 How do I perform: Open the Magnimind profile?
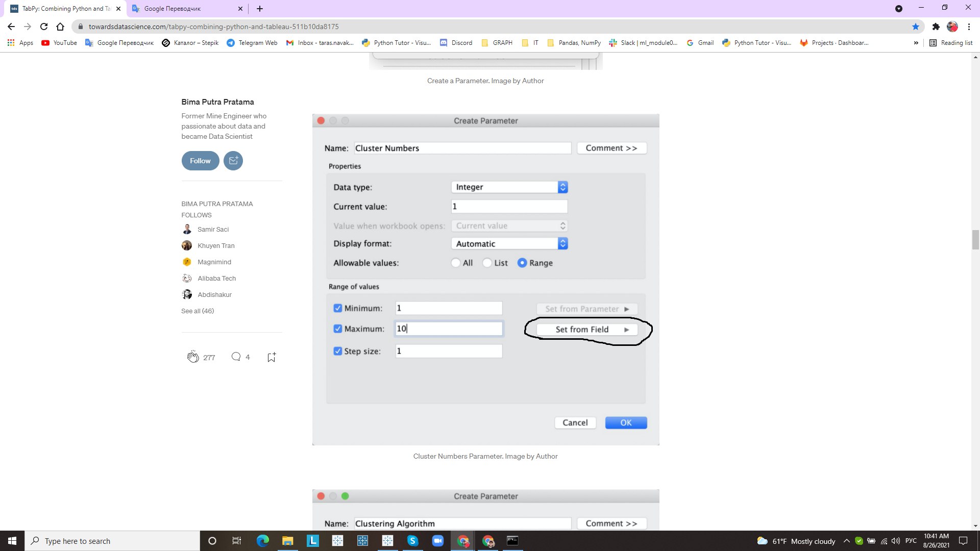pos(214,262)
